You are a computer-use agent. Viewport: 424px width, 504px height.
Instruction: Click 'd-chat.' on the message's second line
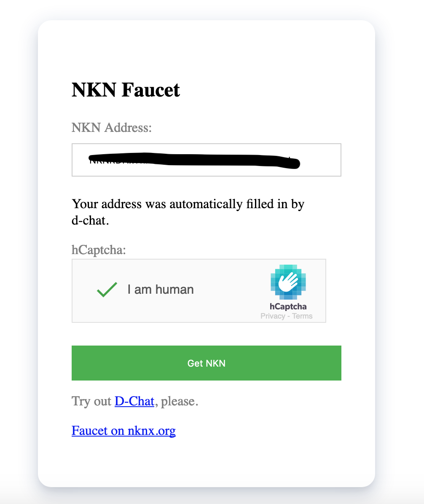pyautogui.click(x=90, y=220)
